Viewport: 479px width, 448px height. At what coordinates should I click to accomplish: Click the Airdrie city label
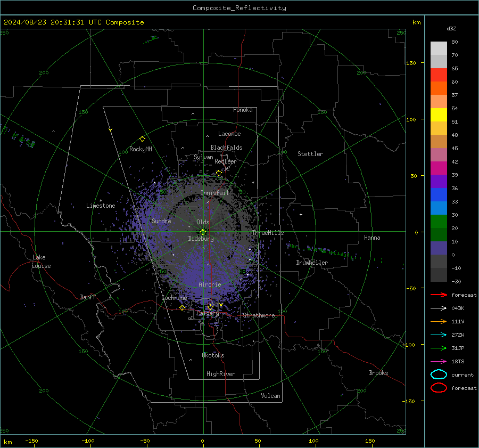210,284
